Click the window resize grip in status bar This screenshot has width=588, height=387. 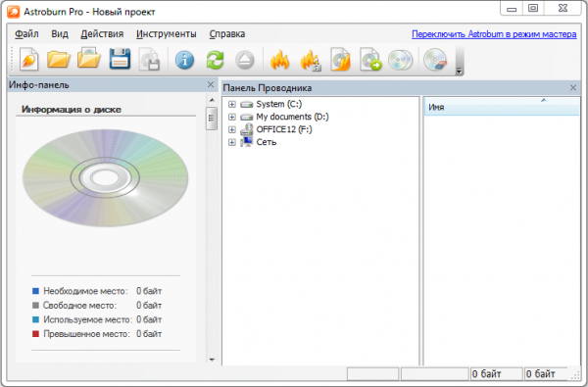(575, 375)
